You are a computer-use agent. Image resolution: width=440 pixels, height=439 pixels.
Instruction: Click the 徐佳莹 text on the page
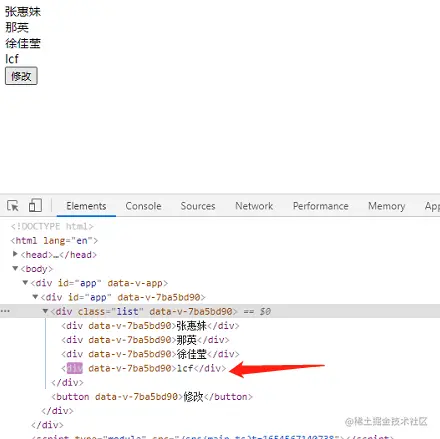[x=23, y=43]
